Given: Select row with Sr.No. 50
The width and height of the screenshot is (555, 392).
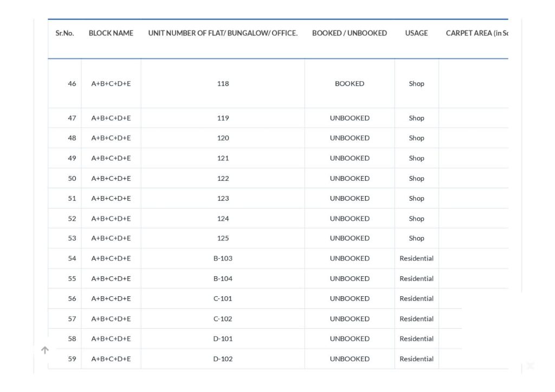Looking at the screenshot, I should tap(278, 178).
